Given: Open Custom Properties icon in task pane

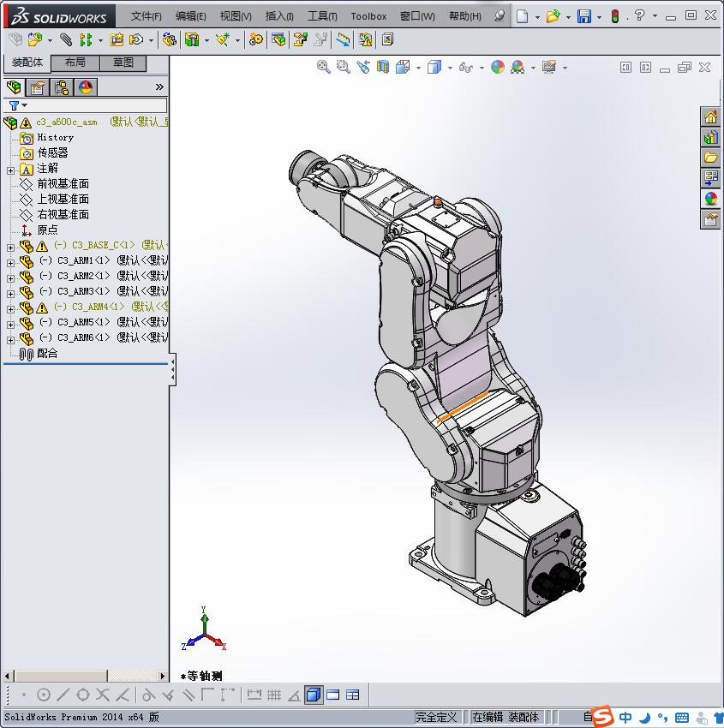Looking at the screenshot, I should (x=710, y=218).
